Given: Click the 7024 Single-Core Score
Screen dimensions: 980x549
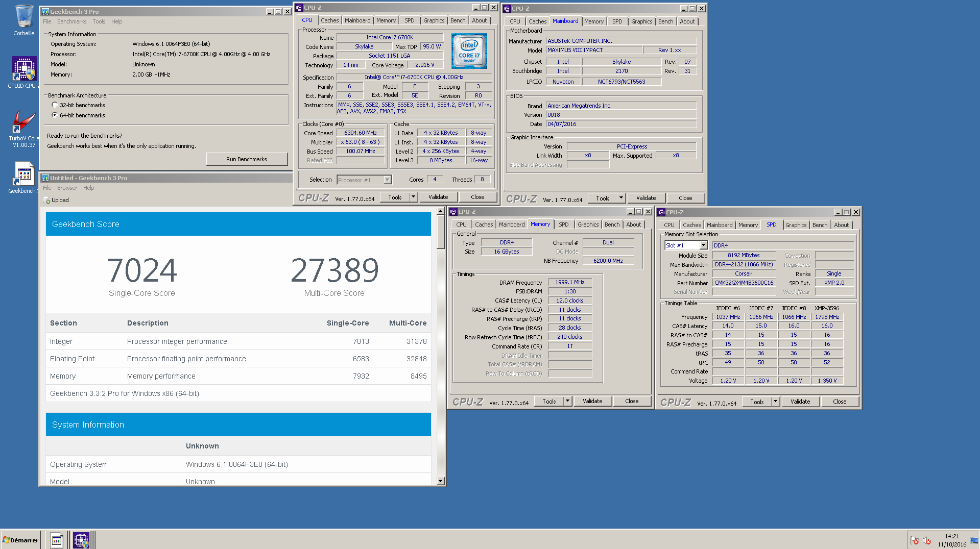Looking at the screenshot, I should (142, 270).
